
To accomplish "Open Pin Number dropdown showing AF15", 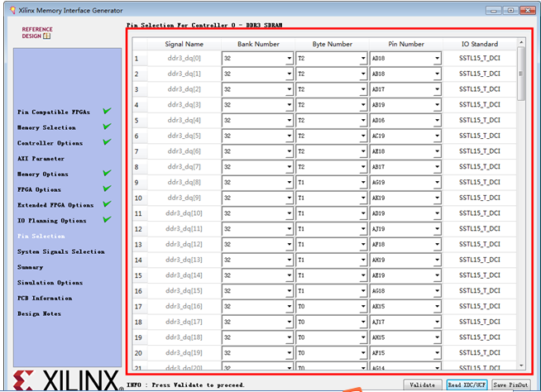I will pos(405,353).
